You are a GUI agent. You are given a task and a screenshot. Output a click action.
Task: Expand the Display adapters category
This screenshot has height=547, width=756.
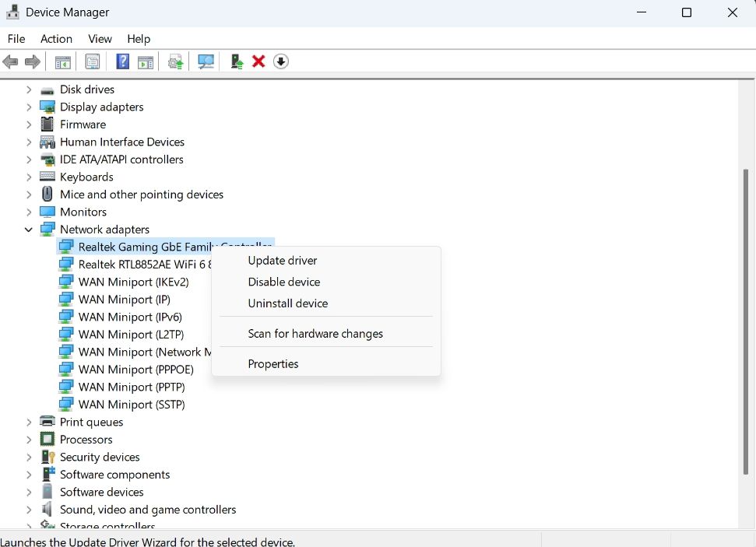click(29, 107)
